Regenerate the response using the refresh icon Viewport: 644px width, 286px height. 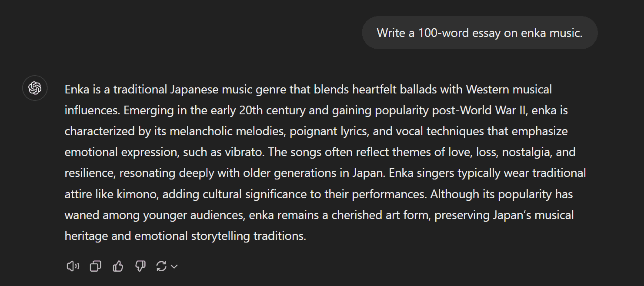[x=161, y=266]
